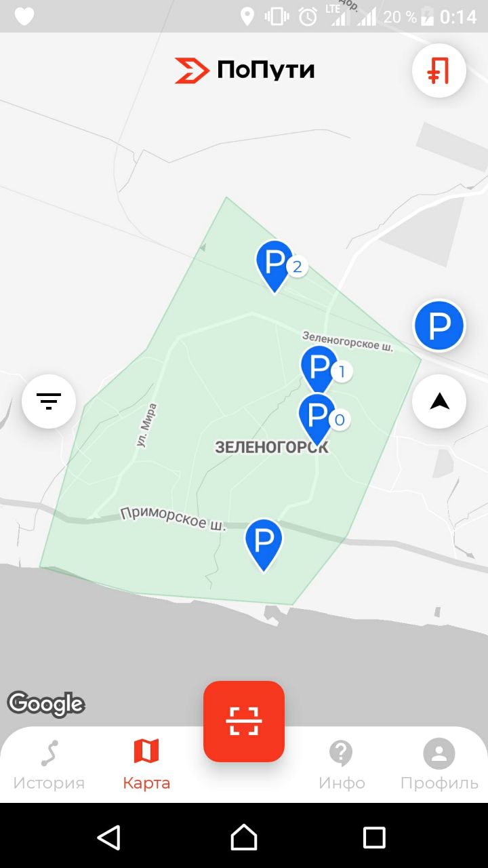The height and width of the screenshot is (868, 488).
Task: Tap the Android home button
Action: (244, 837)
